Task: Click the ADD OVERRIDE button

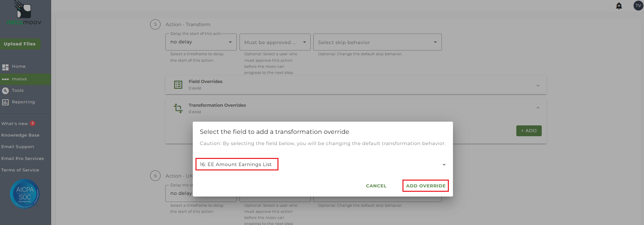Action: point(425,186)
